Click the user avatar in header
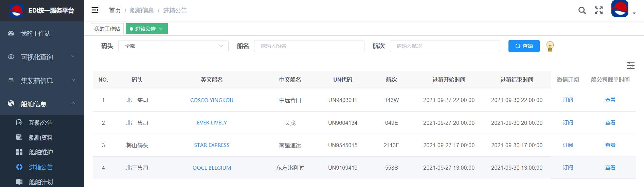Viewport: 644px width, 187px height. [620, 9]
